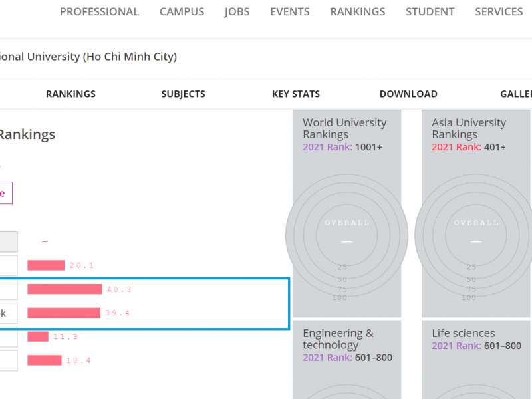Select EVENTS in the top navigation bar
This screenshot has width=532, height=399.
pos(289,12)
